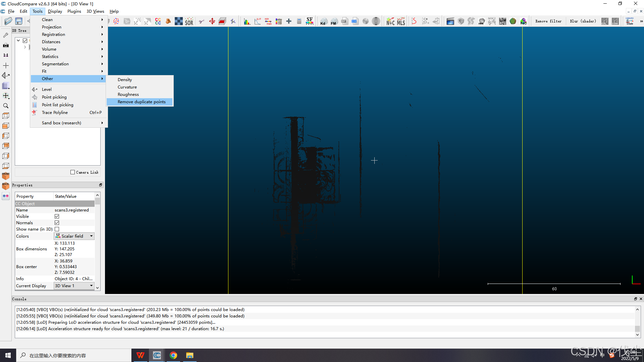This screenshot has height=362, width=644.
Task: Click the N+C normals icon
Action: (x=390, y=21)
